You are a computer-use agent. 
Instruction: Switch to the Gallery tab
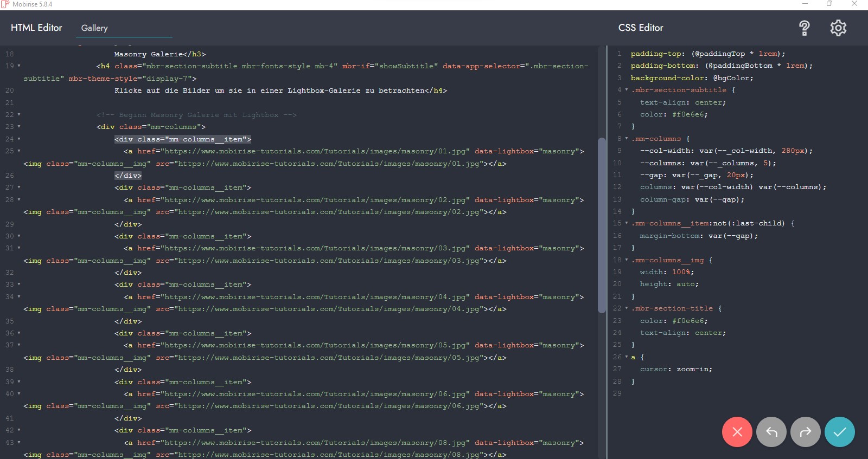point(94,28)
